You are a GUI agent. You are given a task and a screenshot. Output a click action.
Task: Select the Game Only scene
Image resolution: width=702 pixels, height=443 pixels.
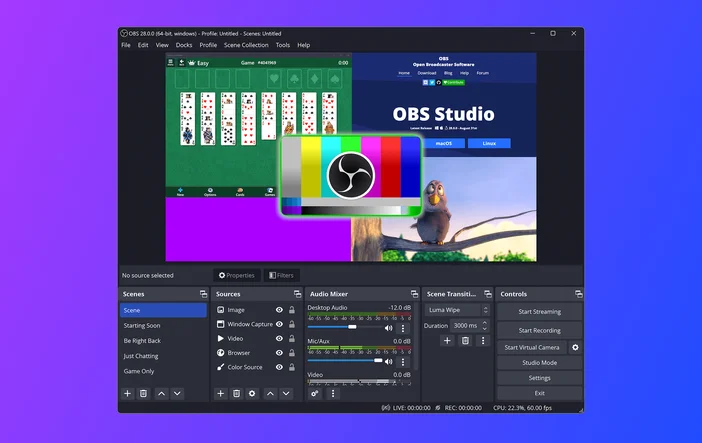163,371
